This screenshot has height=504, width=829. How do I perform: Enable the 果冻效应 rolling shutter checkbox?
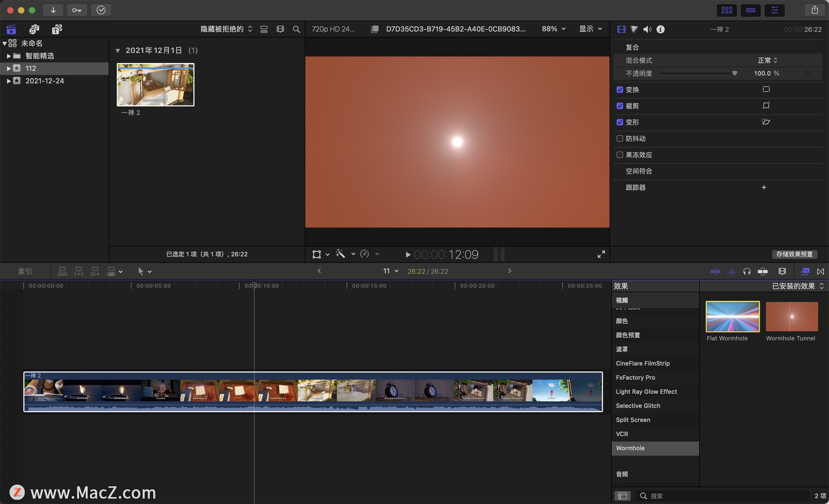click(x=620, y=155)
